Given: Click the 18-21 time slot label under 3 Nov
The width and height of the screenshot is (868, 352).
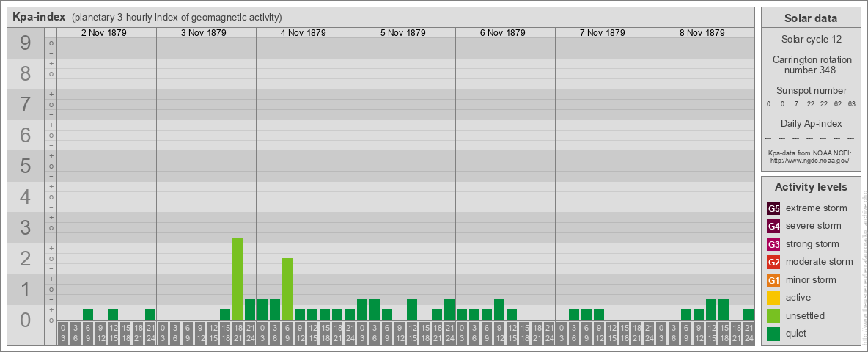Looking at the screenshot, I should click(x=238, y=333).
